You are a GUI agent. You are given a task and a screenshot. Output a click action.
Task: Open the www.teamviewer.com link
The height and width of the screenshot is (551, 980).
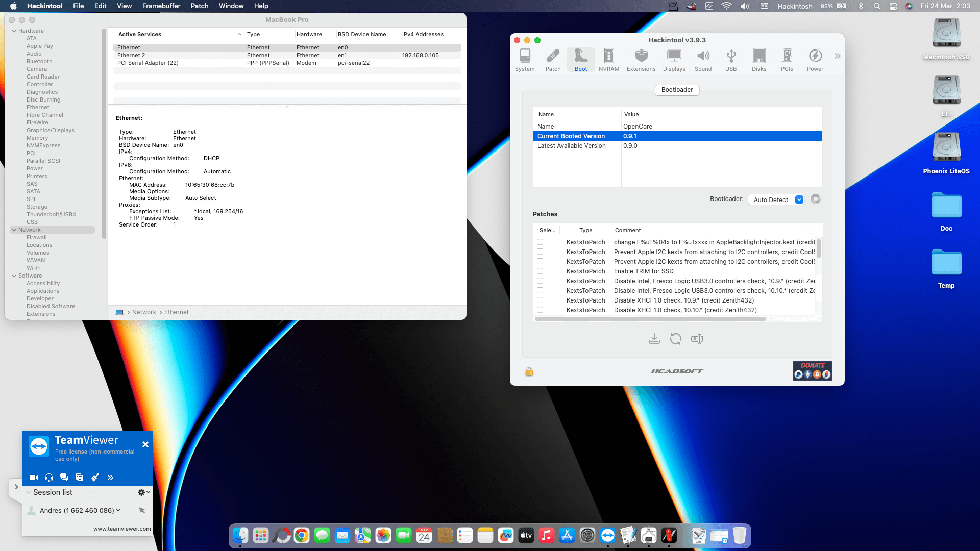[x=122, y=529]
